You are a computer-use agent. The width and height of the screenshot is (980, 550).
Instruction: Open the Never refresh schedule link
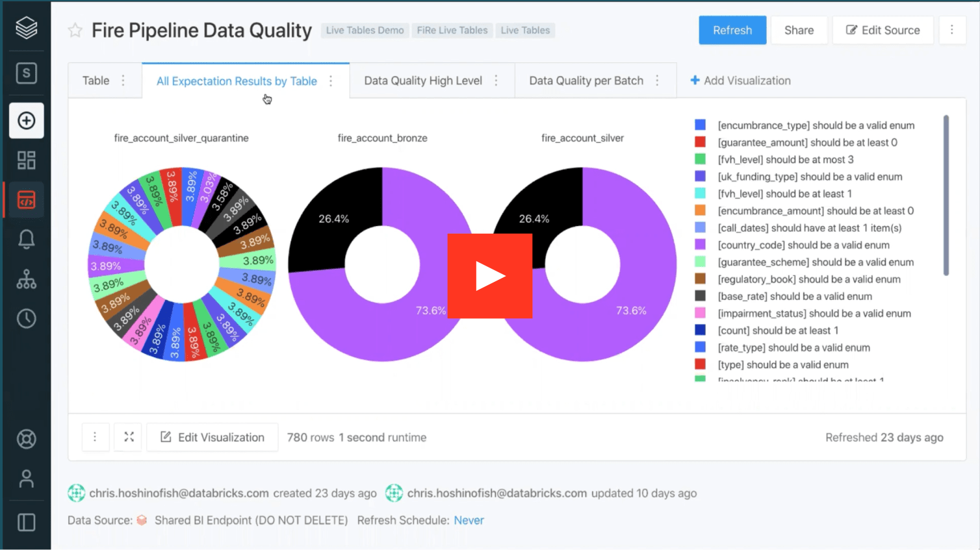469,520
